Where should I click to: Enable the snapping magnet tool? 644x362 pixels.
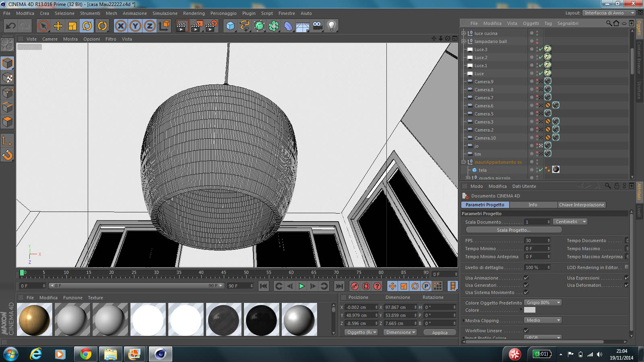pyautogui.click(x=7, y=155)
